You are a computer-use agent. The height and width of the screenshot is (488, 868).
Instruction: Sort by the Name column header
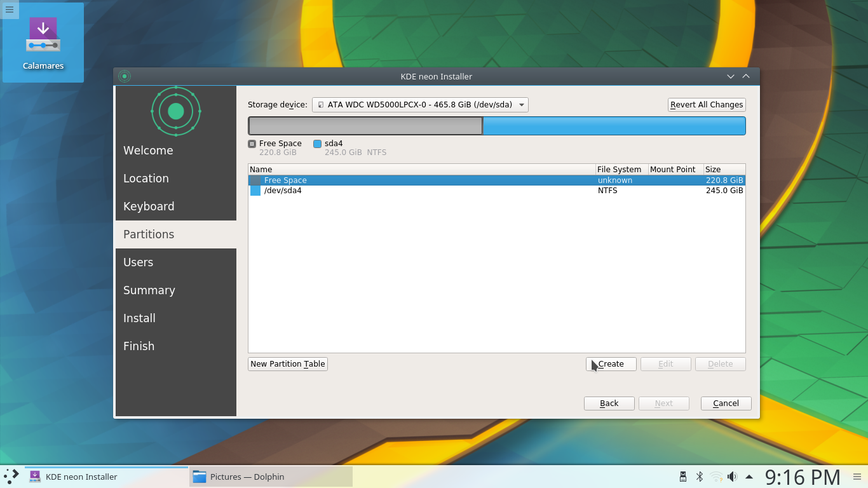point(421,170)
